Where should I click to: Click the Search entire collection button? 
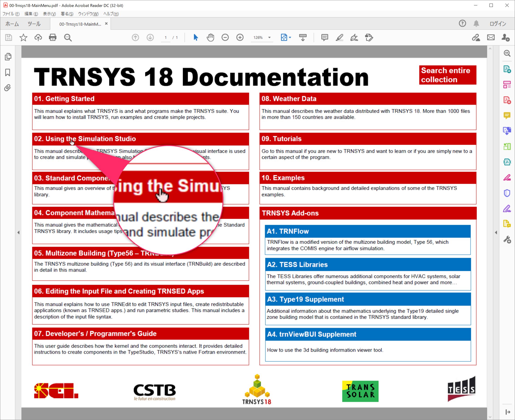pos(448,75)
